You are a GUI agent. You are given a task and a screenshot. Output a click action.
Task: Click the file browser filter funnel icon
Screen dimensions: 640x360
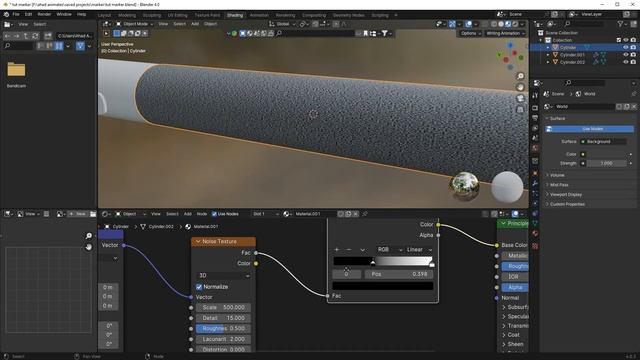click(x=80, y=46)
